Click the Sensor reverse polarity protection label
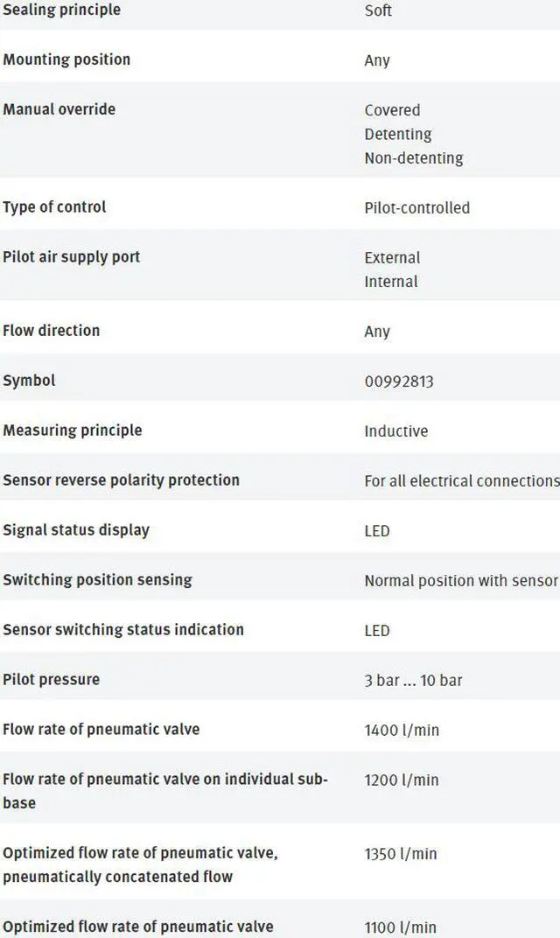The height and width of the screenshot is (938, 560). (121, 480)
